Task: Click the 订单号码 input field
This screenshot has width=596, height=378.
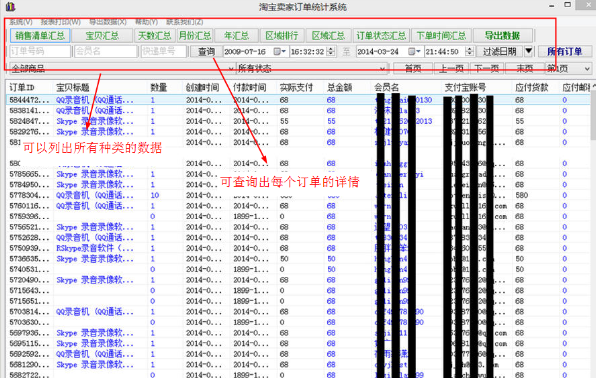Action: point(40,51)
